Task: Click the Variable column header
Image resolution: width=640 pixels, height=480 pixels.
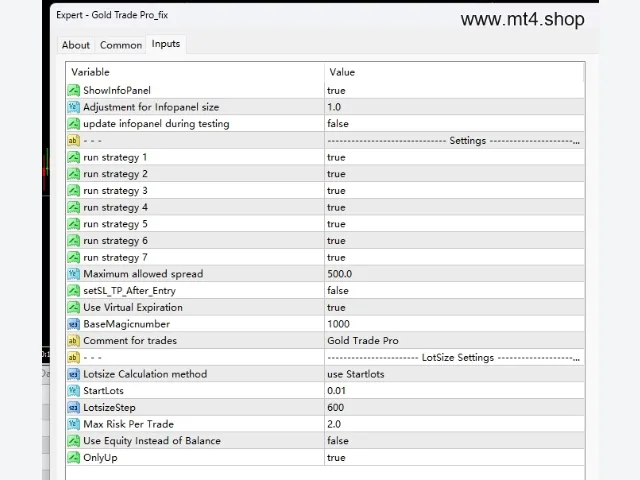Action: tap(90, 72)
